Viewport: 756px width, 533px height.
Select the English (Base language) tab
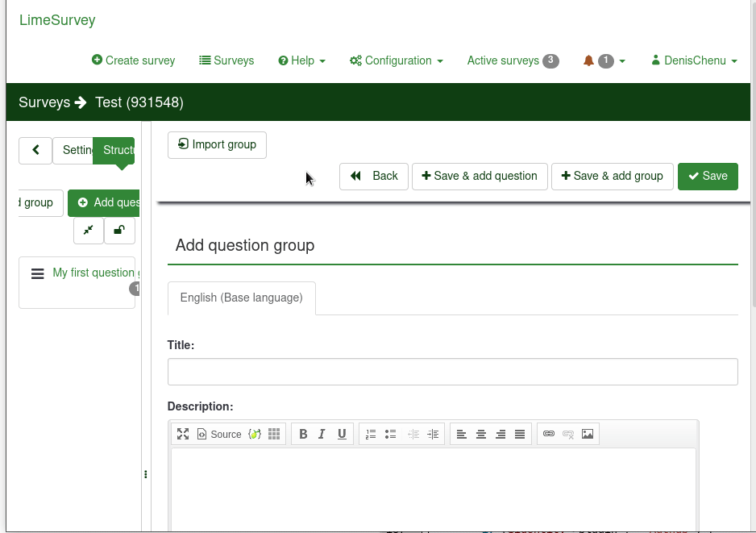coord(241,298)
